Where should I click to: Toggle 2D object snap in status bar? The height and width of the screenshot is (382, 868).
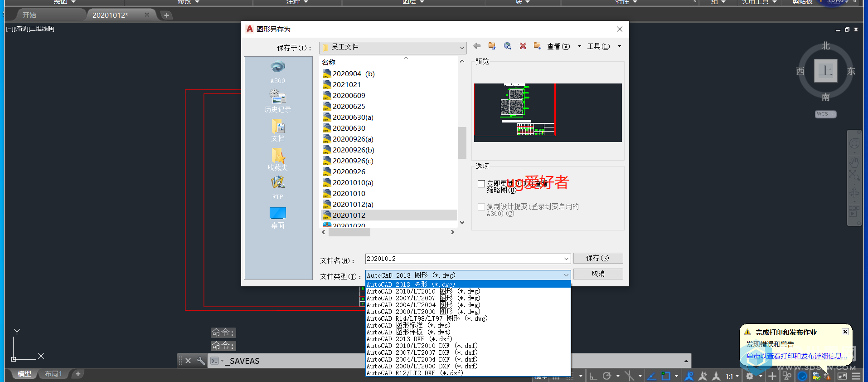[x=666, y=376]
